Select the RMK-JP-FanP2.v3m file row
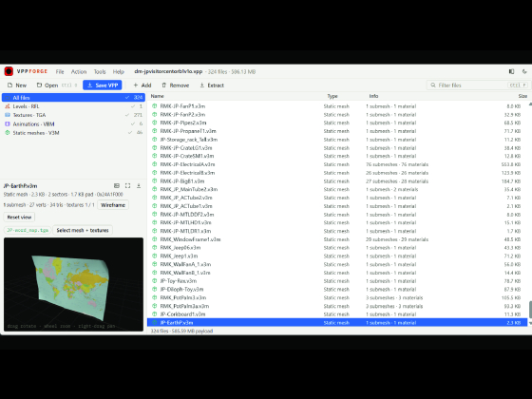Image resolution: width=532 pixels, height=399 pixels. 337,114
